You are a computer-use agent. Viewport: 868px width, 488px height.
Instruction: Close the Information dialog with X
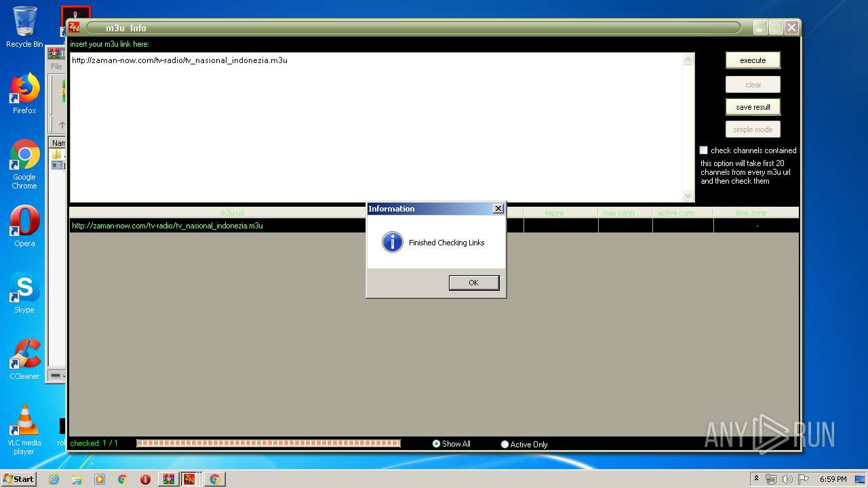[x=498, y=209]
